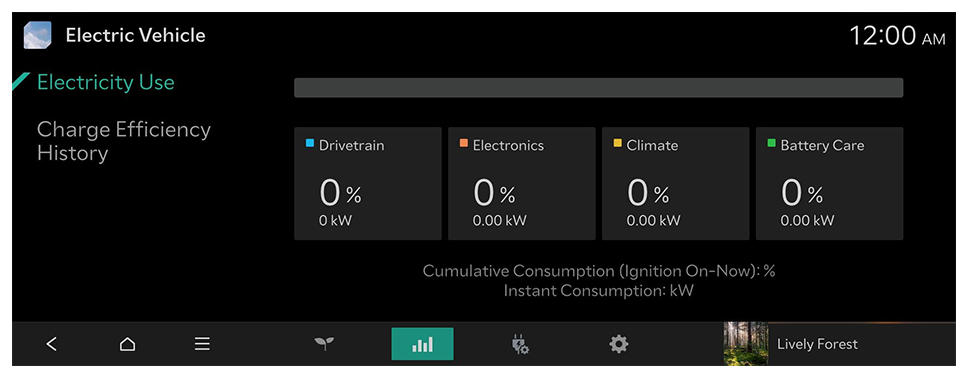968x378 pixels.
Task: Go to the home screen icon
Action: coord(127,344)
